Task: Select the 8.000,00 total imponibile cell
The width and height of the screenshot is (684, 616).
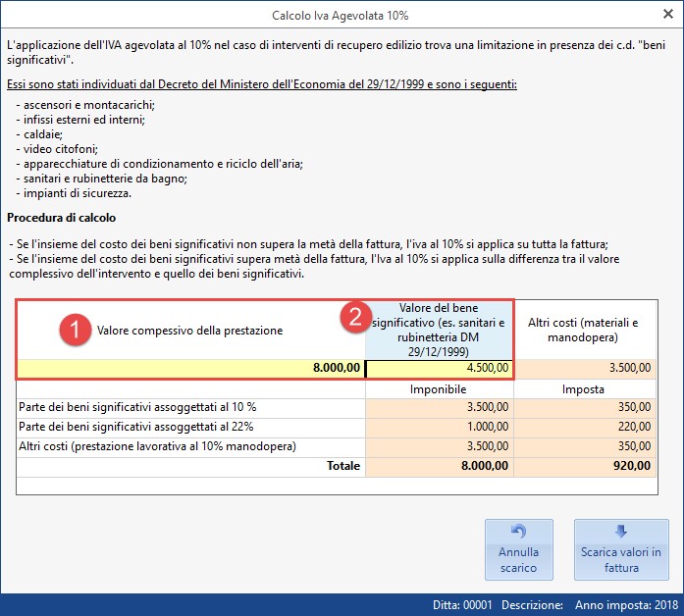Action: point(440,466)
